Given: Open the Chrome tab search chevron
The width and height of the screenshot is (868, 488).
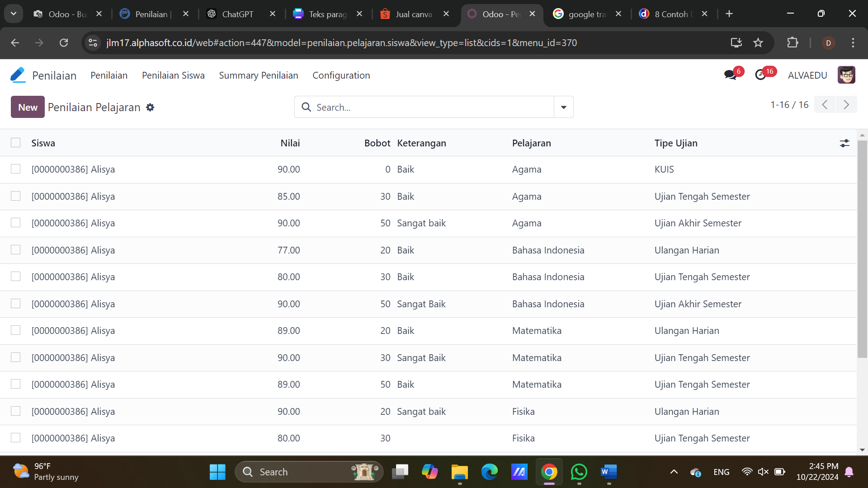Looking at the screenshot, I should [x=14, y=14].
